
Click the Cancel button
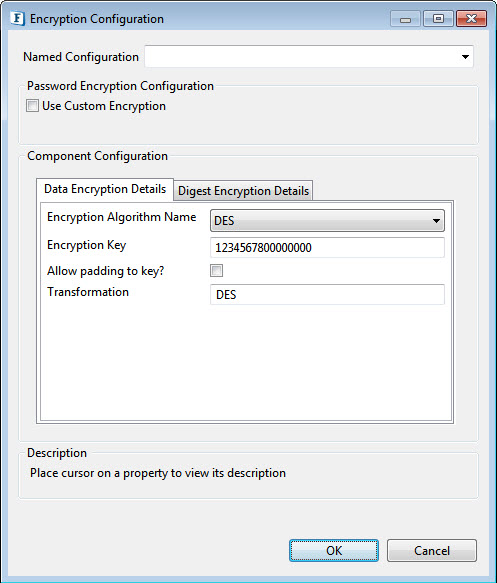tap(432, 550)
